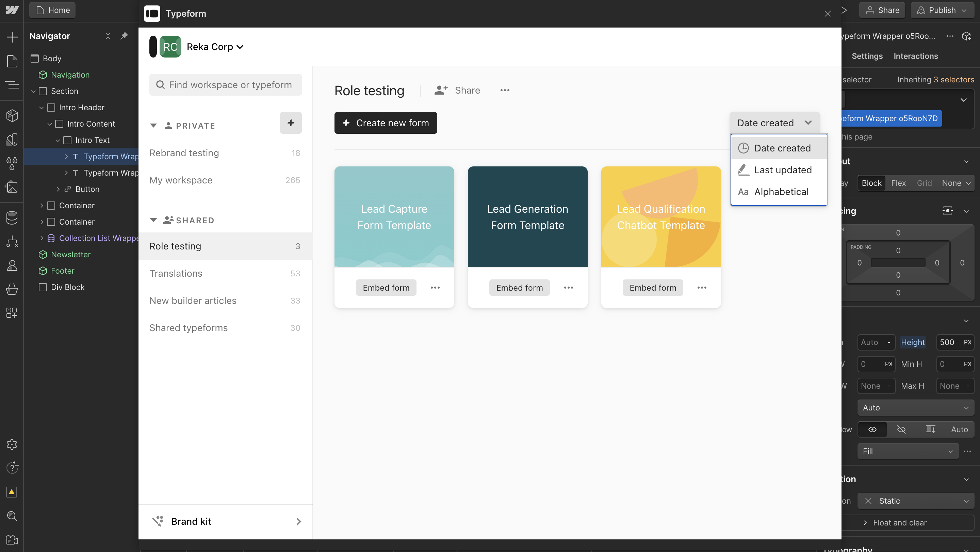Open the Style selectors drops icon

pos(12,164)
